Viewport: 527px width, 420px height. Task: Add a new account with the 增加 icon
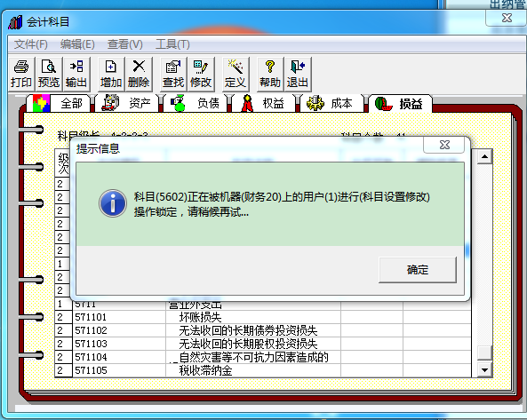tap(111, 74)
